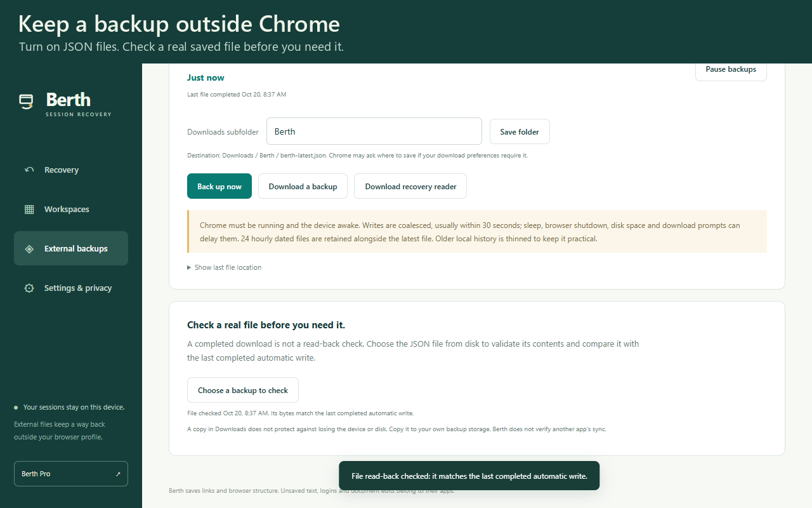812x508 pixels.
Task: Open the Berth Pro link
Action: (x=71, y=474)
